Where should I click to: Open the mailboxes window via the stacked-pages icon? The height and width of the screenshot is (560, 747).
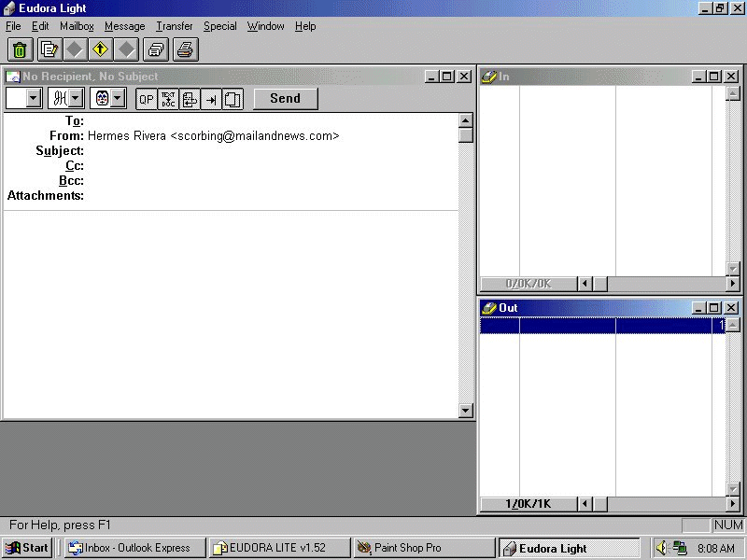pos(155,49)
